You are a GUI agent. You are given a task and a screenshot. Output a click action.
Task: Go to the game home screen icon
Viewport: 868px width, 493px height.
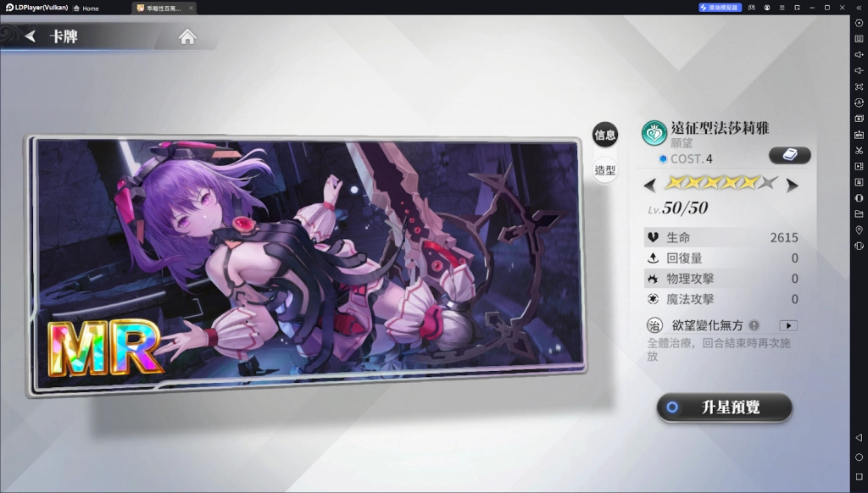pos(187,36)
